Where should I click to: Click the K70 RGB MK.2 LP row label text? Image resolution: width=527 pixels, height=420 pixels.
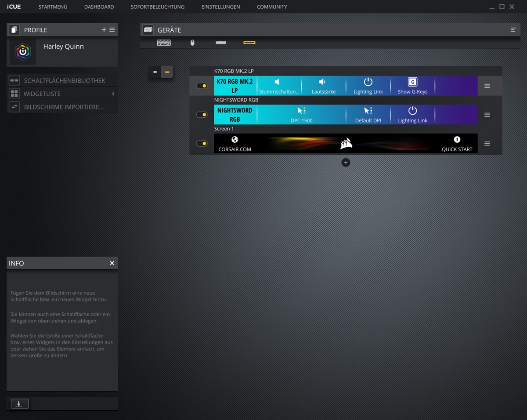coord(234,71)
